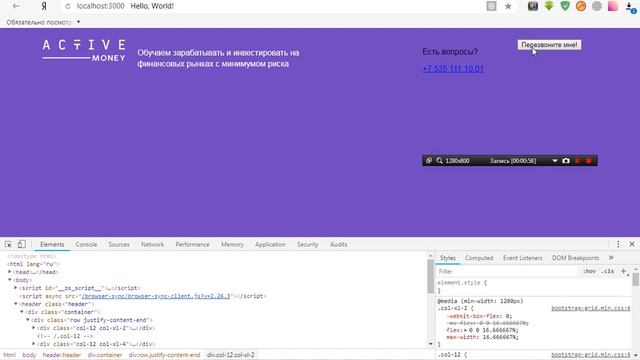The width and height of the screenshot is (640, 360).
Task: Open recorder bar dropdown arrow
Action: (x=555, y=161)
